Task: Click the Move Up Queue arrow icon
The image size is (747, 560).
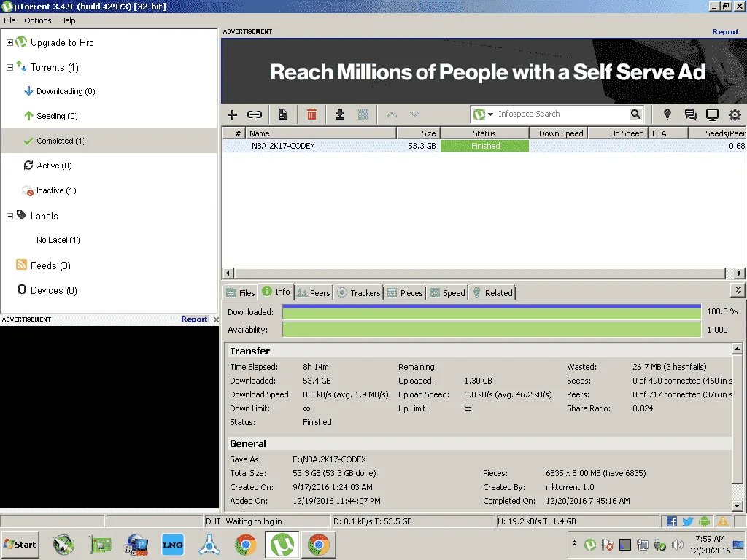Action: tap(392, 114)
